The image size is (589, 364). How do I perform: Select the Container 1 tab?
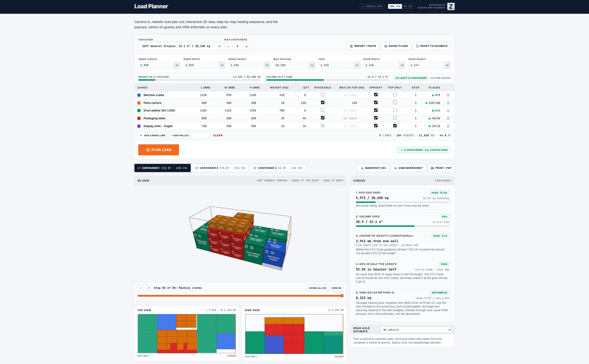coord(162,168)
